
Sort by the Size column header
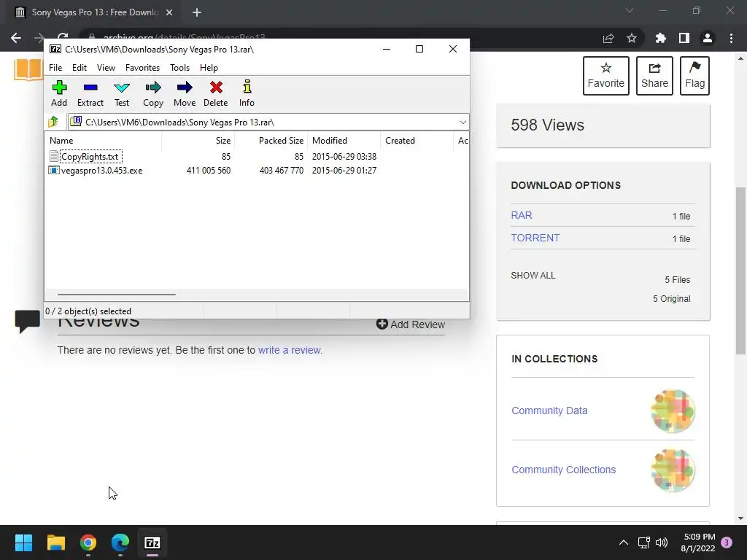198,141
